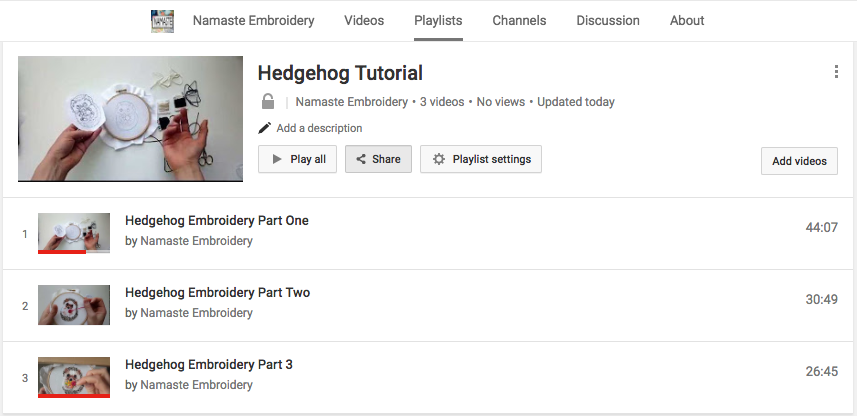
Task: Open the Discussion tab
Action: click(608, 21)
